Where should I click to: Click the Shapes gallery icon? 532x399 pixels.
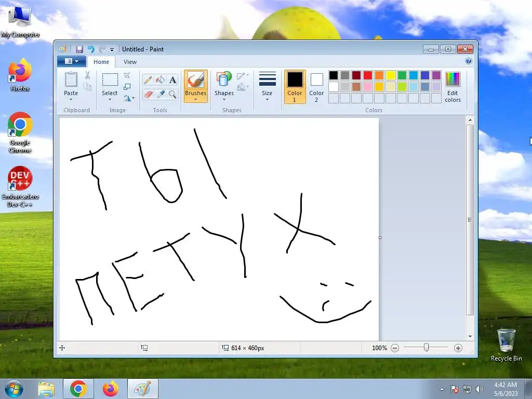point(224,79)
